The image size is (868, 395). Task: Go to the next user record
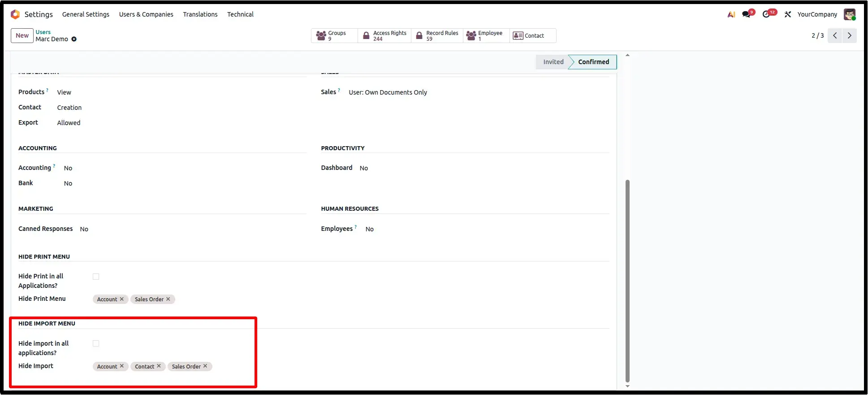pos(850,35)
